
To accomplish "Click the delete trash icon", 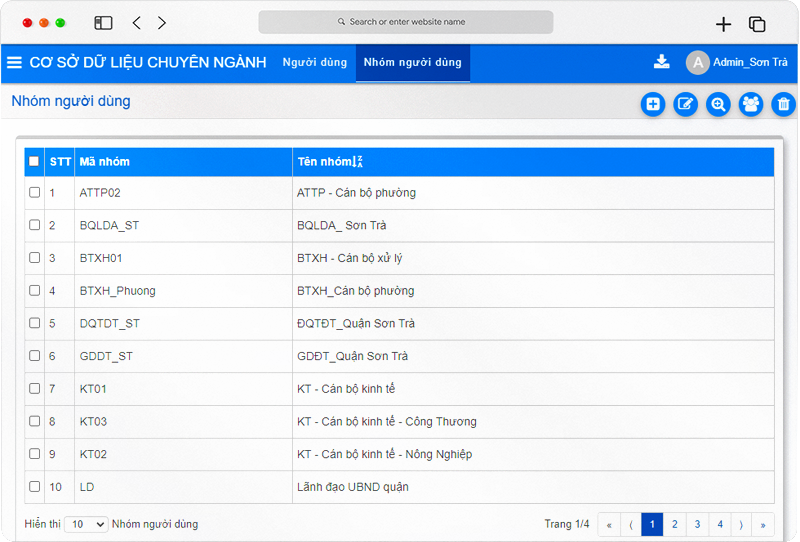I will pos(783,104).
